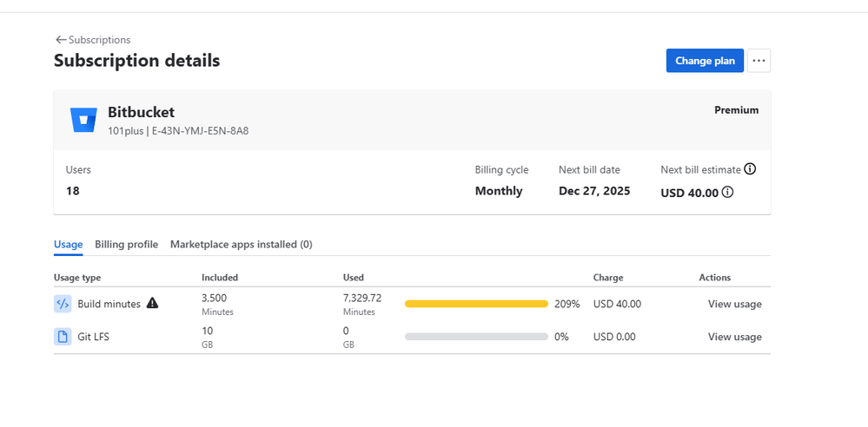Open the three-dot more actions menu
This screenshot has width=868, height=427.
point(759,61)
